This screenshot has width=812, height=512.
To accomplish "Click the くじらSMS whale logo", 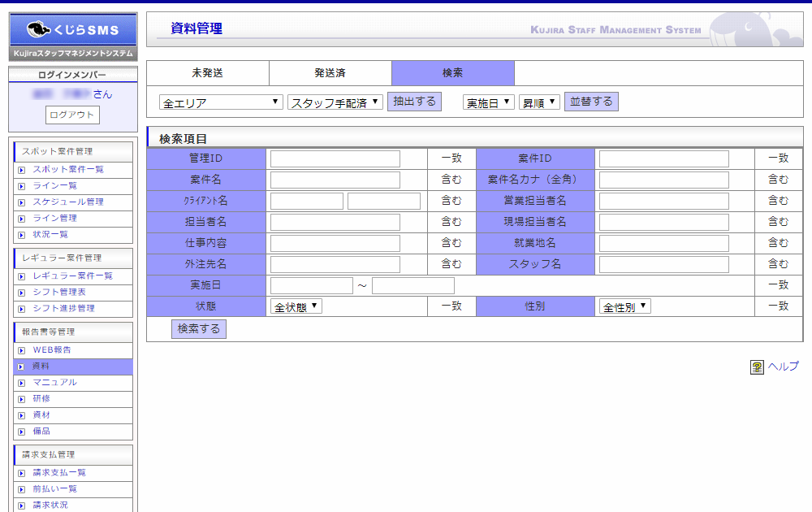I will pos(73,37).
